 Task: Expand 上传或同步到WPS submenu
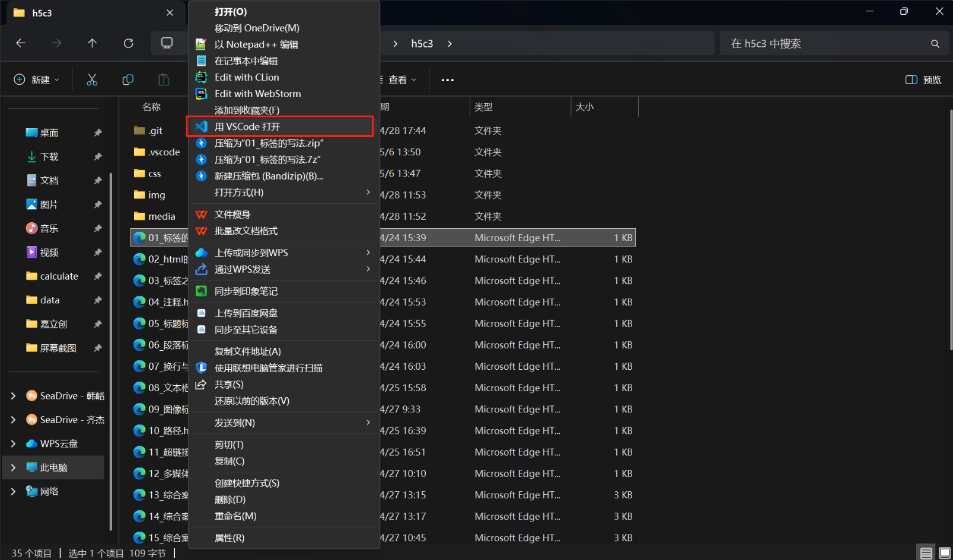(283, 252)
